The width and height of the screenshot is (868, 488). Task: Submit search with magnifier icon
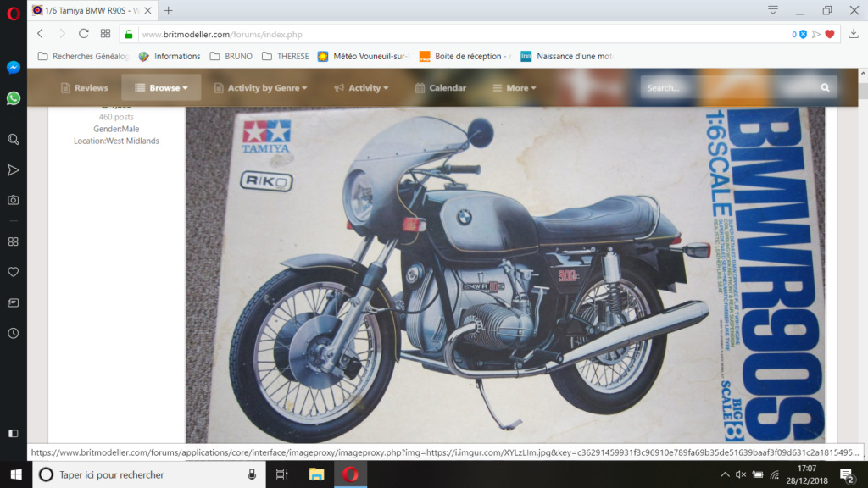click(x=826, y=87)
